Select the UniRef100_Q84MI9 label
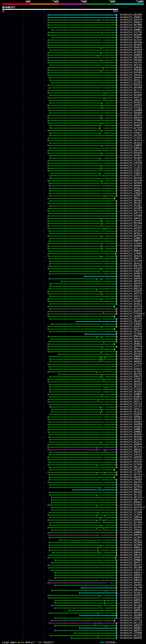The height and width of the screenshot is (644, 146). (131, 281)
